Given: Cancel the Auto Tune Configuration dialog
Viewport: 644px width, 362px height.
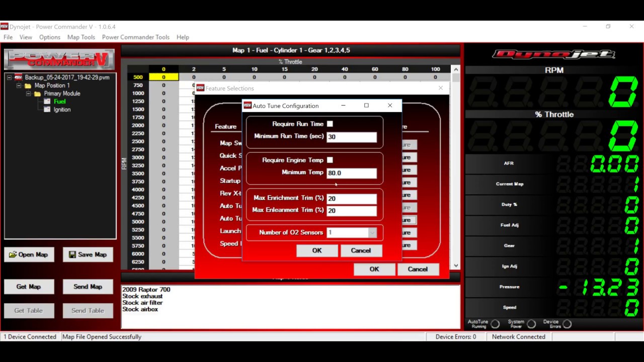Looking at the screenshot, I should (361, 250).
